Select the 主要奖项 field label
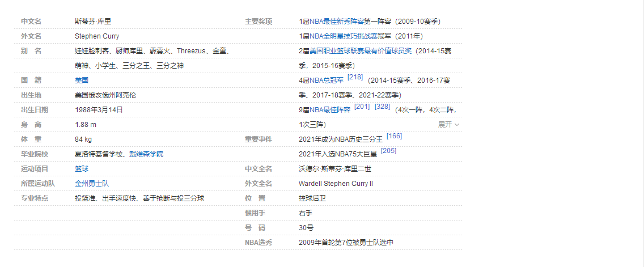Viewport: 644px width, 267px height. [259, 22]
